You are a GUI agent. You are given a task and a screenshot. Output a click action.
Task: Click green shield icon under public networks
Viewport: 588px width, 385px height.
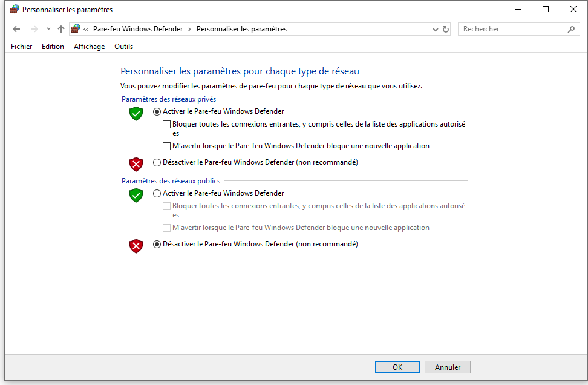click(x=136, y=195)
